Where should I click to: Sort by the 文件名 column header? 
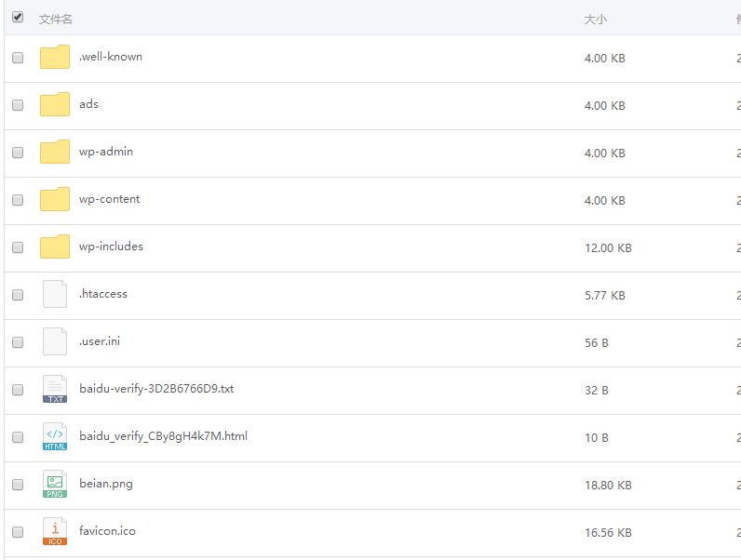(56, 19)
